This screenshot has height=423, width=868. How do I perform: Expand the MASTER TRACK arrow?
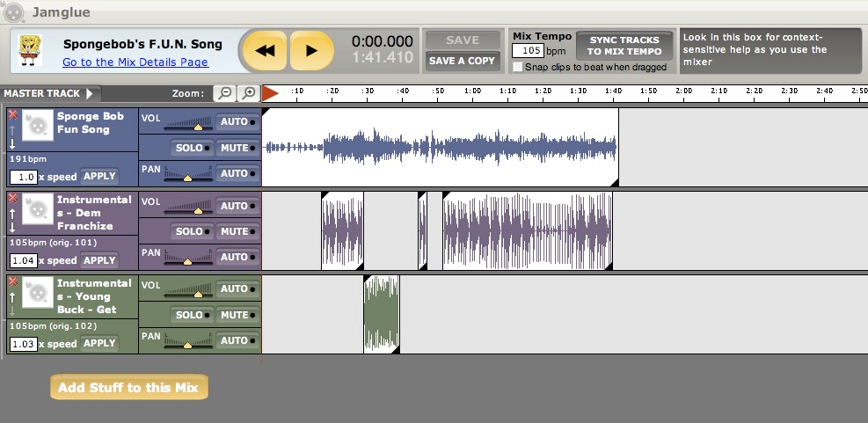(91, 93)
